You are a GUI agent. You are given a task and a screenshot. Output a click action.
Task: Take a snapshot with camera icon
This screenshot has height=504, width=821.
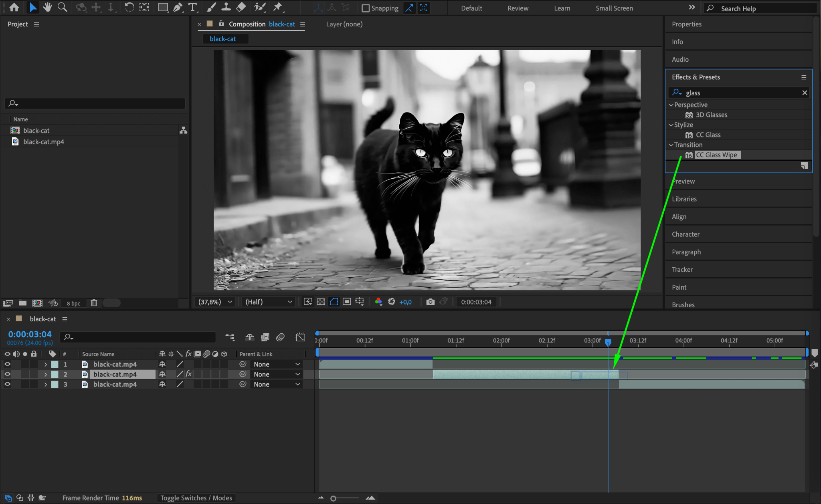point(430,302)
